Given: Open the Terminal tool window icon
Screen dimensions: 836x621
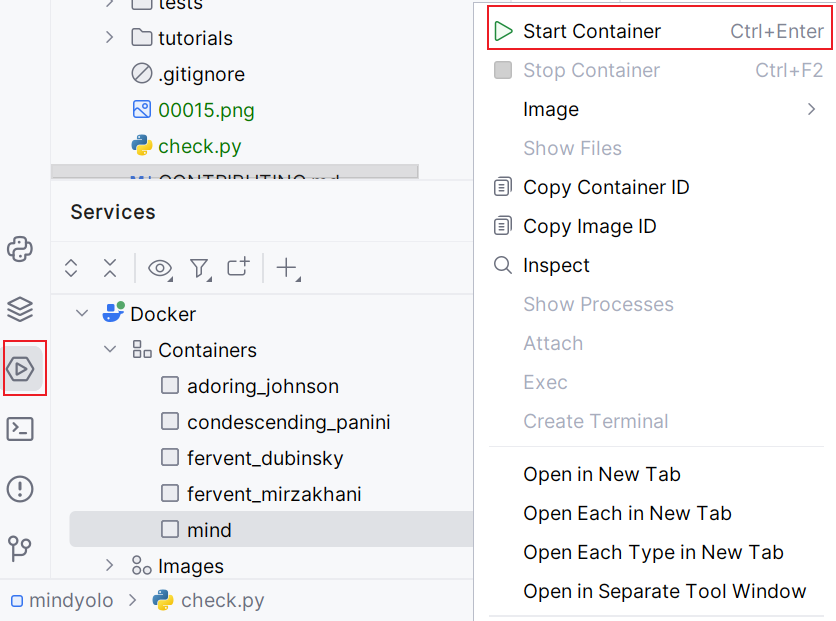Looking at the screenshot, I should click(x=20, y=429).
